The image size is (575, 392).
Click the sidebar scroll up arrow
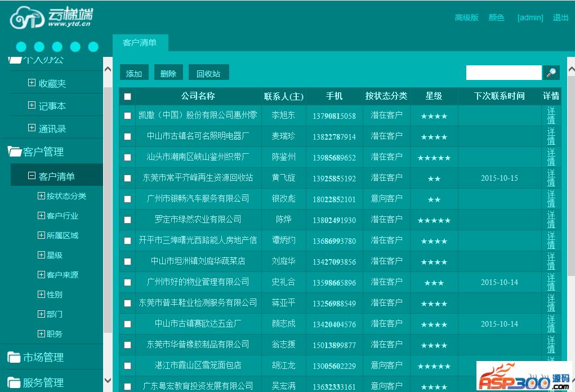tap(108, 69)
